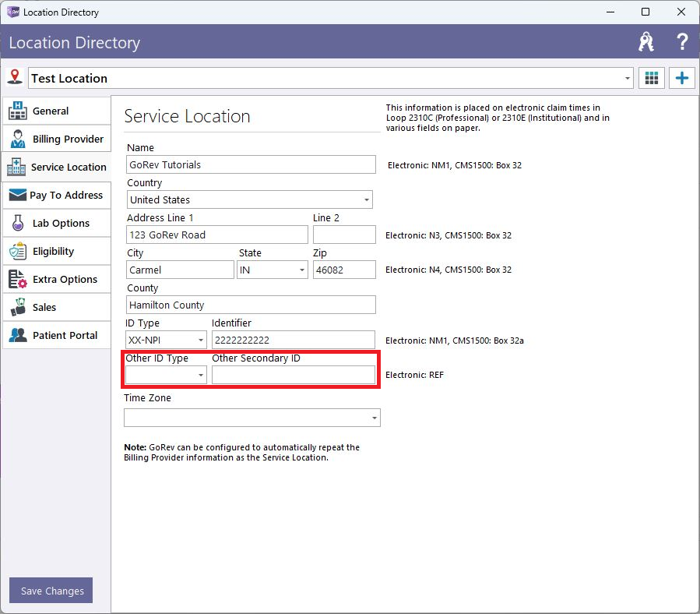Viewport: 700px width, 614px height.
Task: Open help with the question mark icon
Action: [x=681, y=42]
